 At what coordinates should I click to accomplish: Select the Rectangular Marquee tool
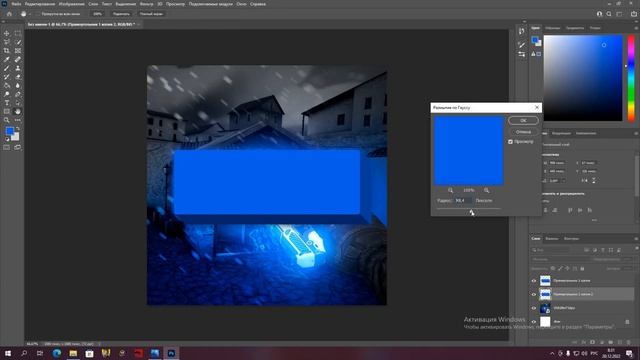click(18, 33)
